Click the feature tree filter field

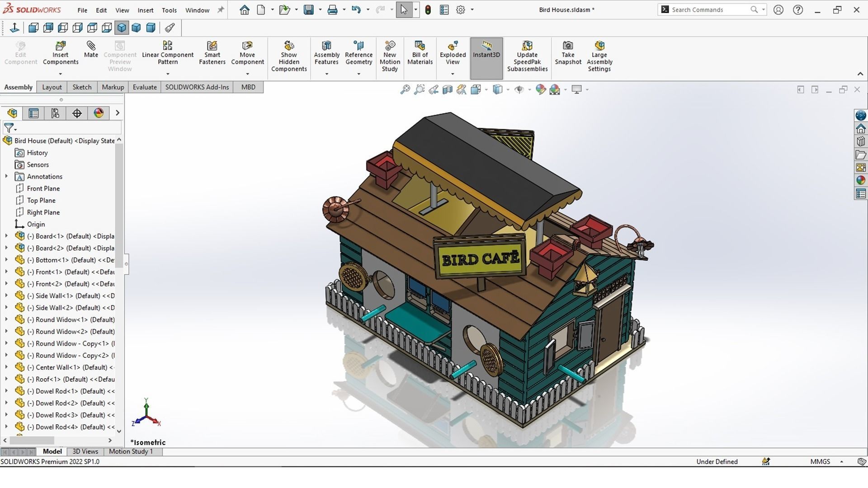(62, 128)
